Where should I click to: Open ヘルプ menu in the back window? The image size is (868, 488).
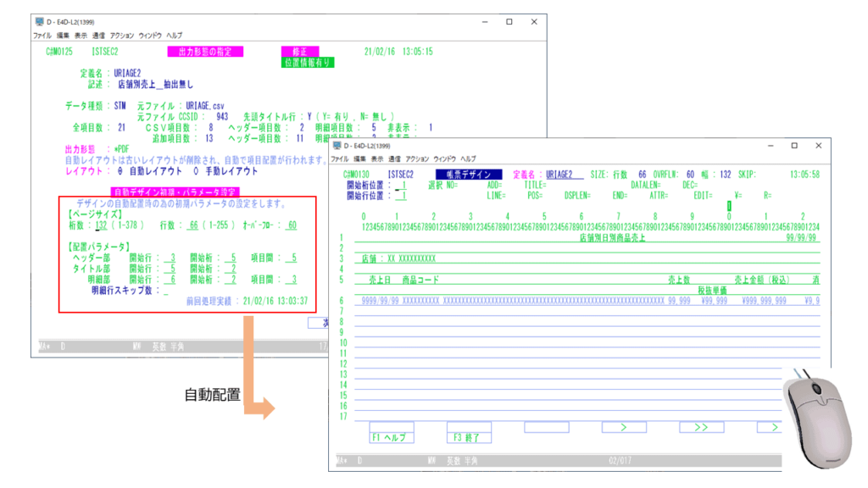click(x=174, y=36)
